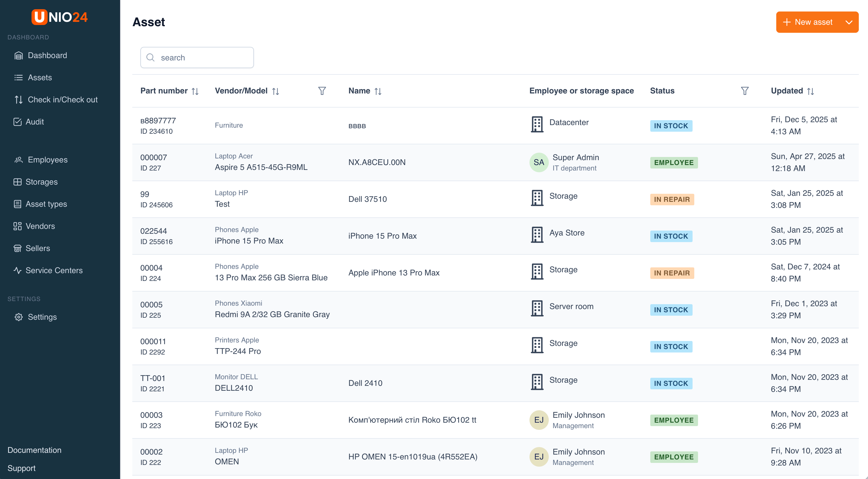
Task: Open Service Centers from the sidebar
Action: [x=54, y=271]
